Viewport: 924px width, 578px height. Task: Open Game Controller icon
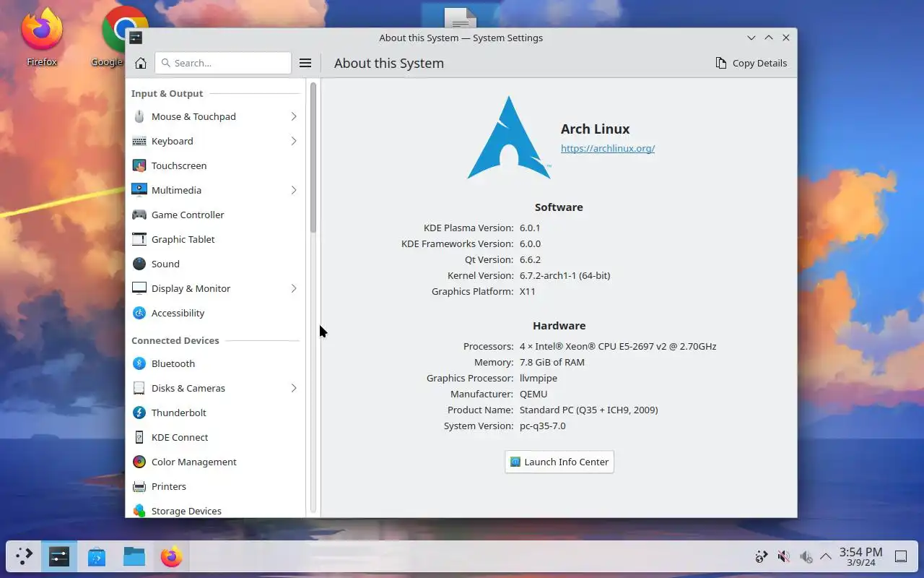pyautogui.click(x=139, y=215)
